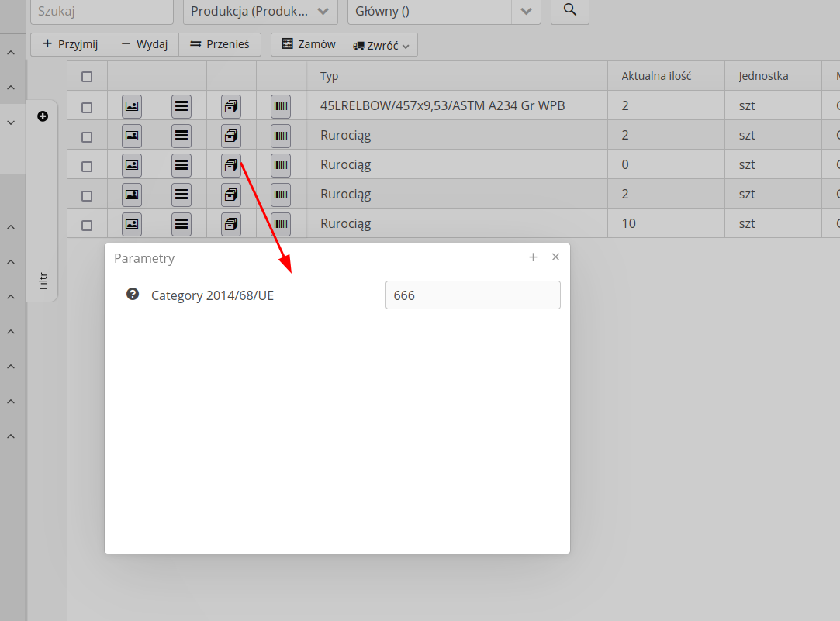Click list lines icon in first Rurociąg row
The image size is (840, 621).
(x=181, y=135)
